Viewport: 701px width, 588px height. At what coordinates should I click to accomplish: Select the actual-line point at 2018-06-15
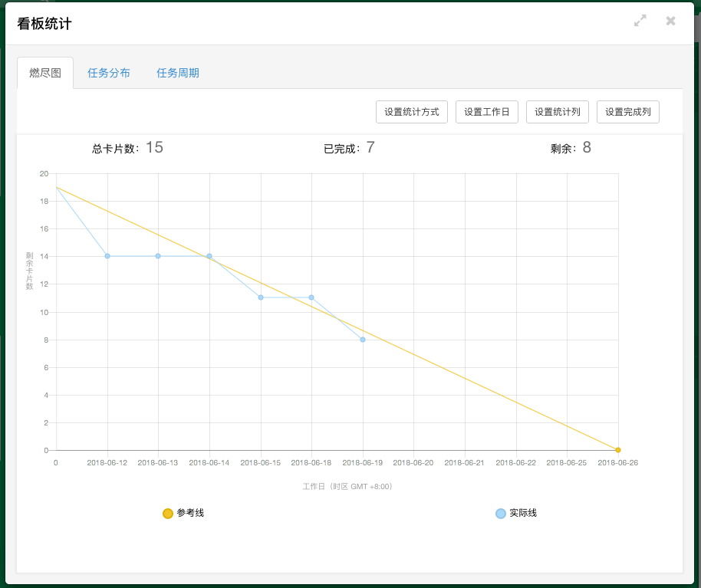click(261, 297)
